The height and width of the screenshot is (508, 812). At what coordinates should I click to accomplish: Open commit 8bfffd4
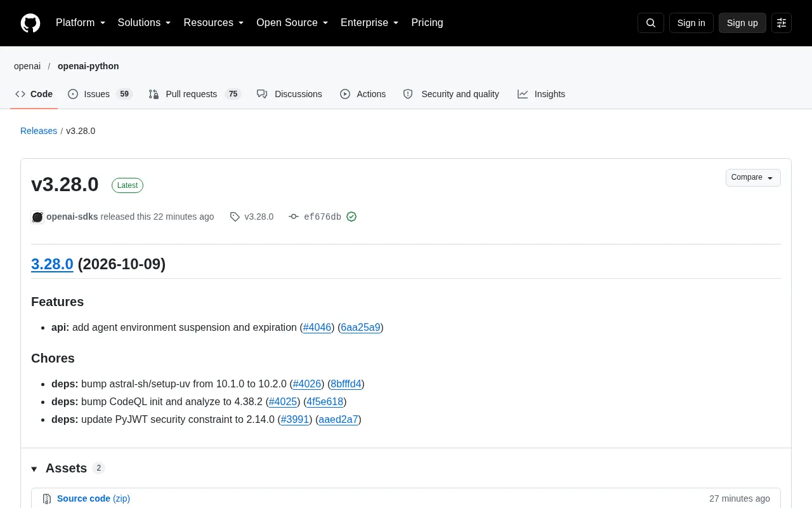346,384
